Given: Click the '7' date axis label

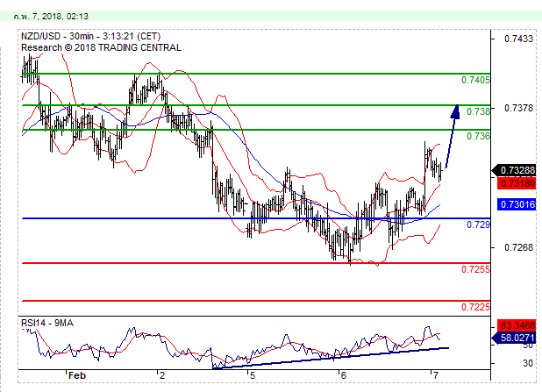Looking at the screenshot, I should tap(435, 375).
